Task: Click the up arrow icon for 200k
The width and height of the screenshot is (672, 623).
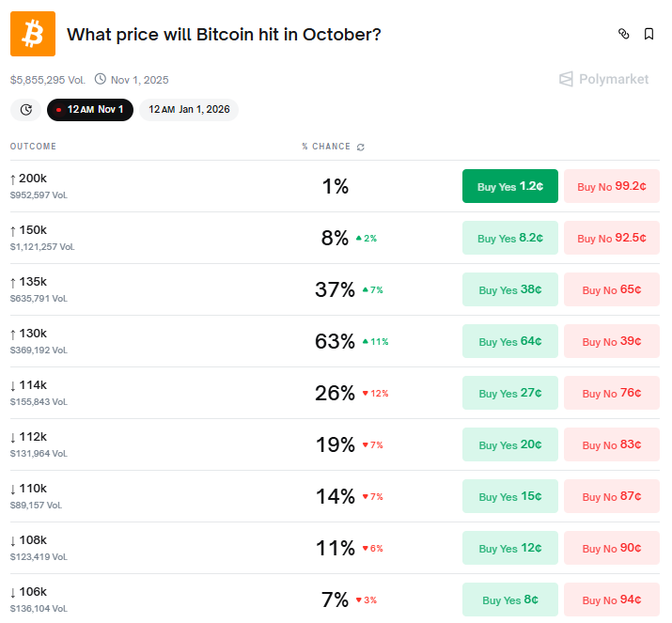Action: coord(13,179)
